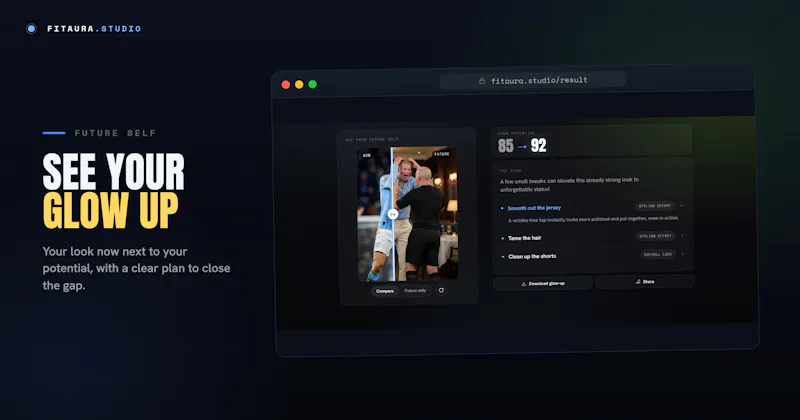
Task: Click Clean up the shorts title
Action: pos(532,256)
